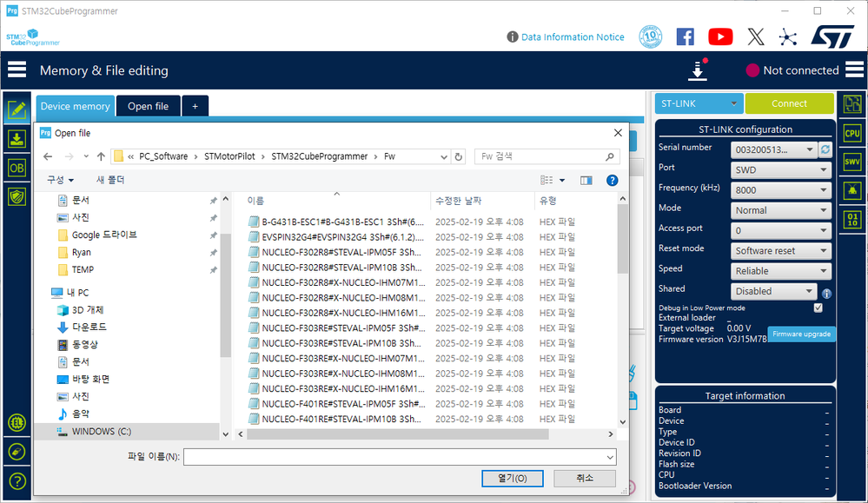Image resolution: width=868 pixels, height=503 pixels.
Task: Click the serial number refresh icon
Action: click(825, 149)
